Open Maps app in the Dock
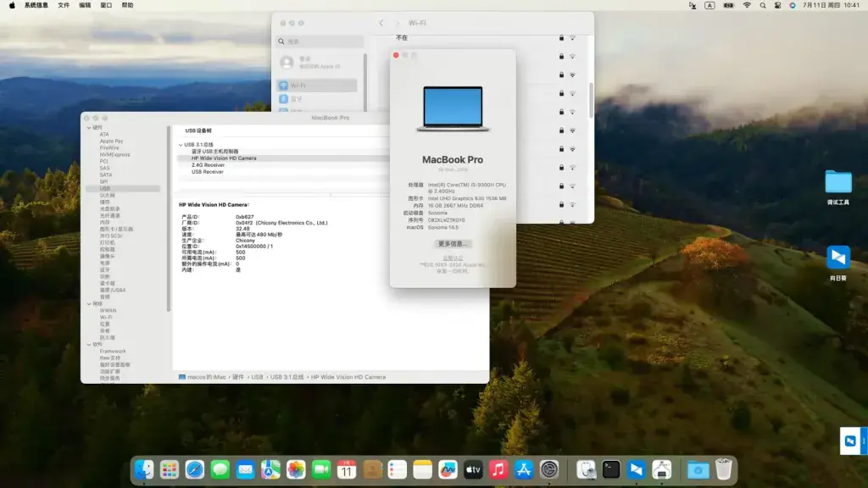Viewport: 868px width, 488px height. point(270,469)
